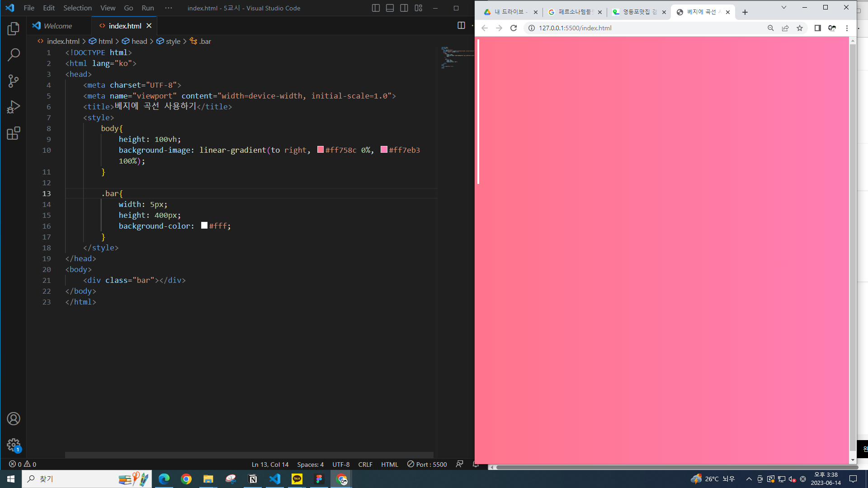
Task: Open the Search view in activity bar
Action: click(14, 55)
